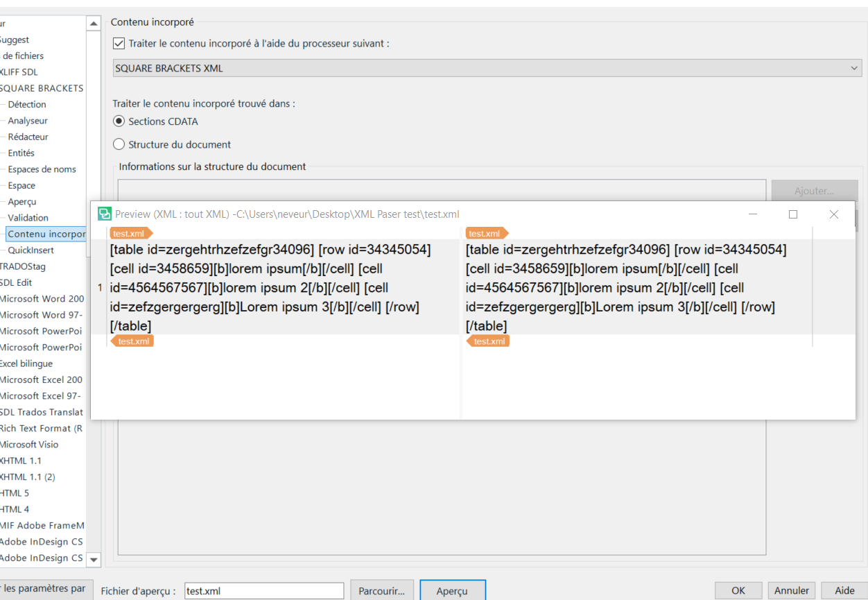Click the target segment text in Preview
868x600 pixels.
tap(626, 287)
